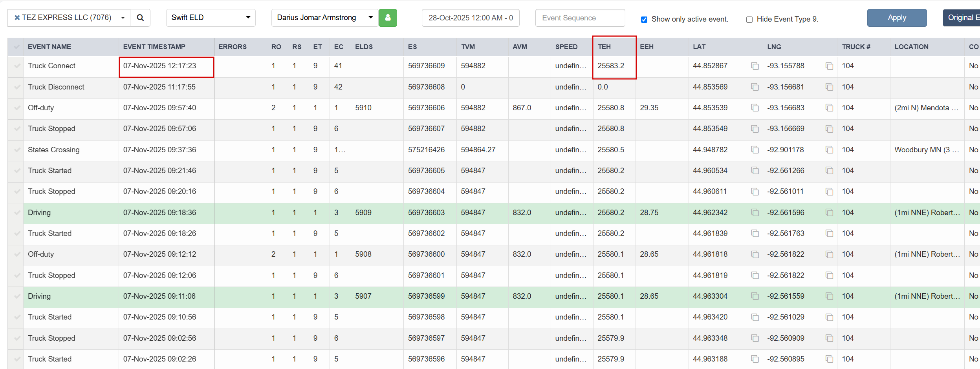Sort by ERRORS column header

[x=233, y=47]
